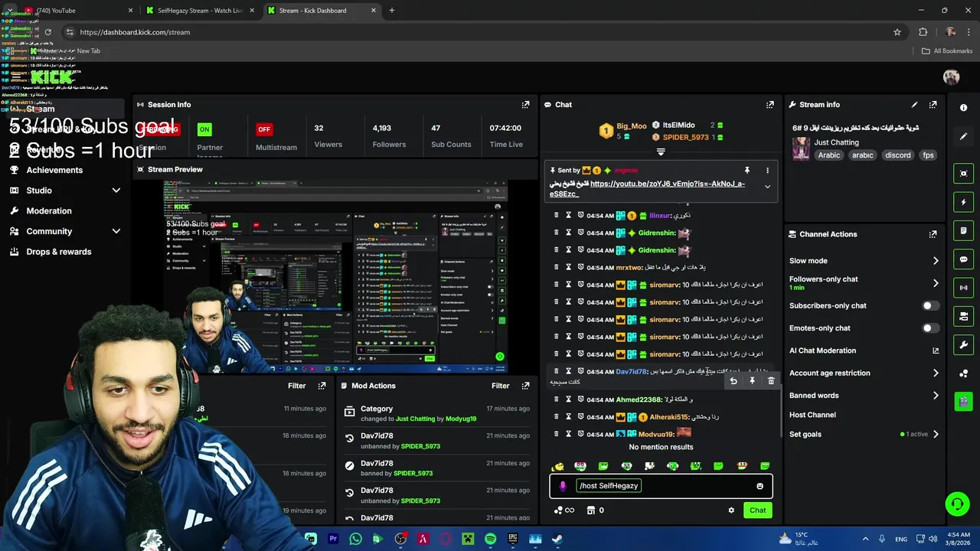Expand the Studio sidebar section

click(116, 191)
